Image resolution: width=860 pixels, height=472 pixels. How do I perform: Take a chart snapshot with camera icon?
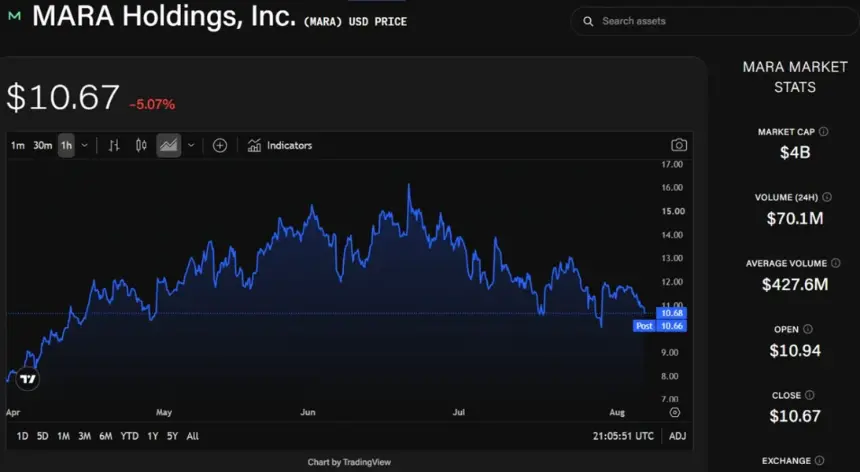[x=679, y=145]
